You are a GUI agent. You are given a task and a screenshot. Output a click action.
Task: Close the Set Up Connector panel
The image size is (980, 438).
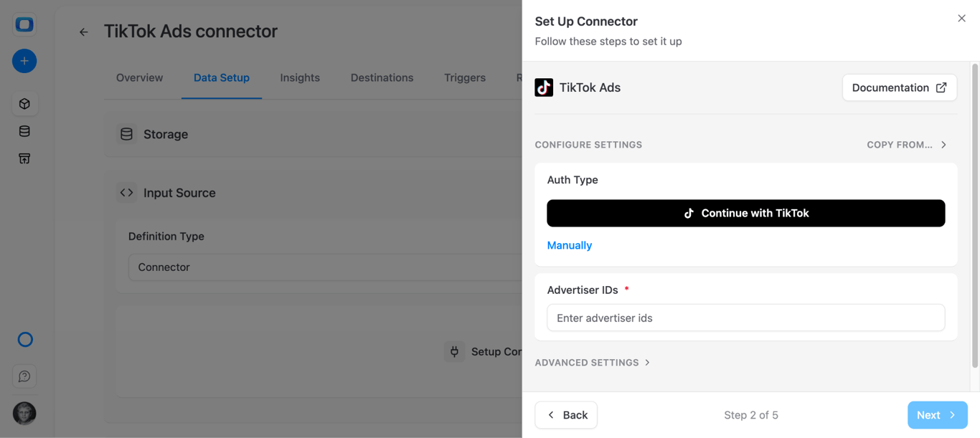pos(961,19)
